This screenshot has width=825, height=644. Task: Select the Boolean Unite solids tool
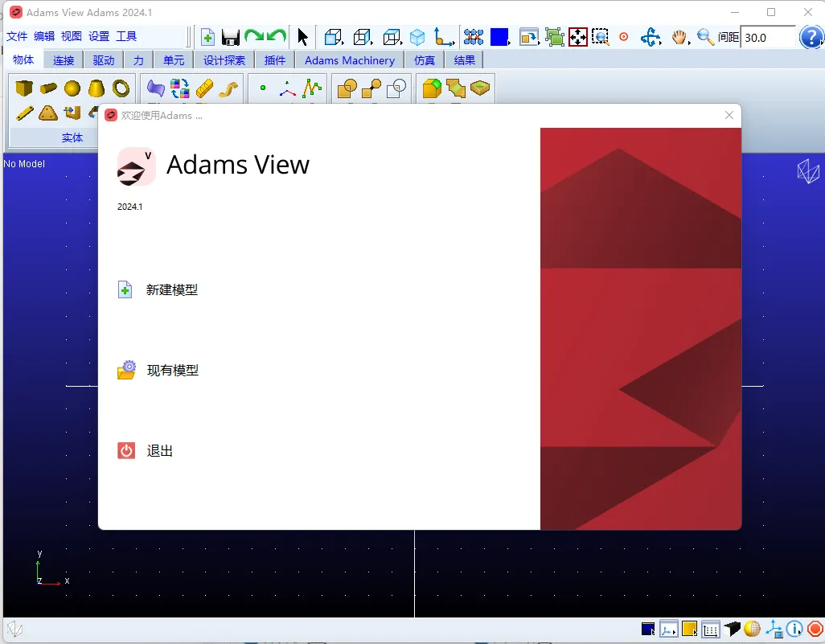pyautogui.click(x=347, y=88)
